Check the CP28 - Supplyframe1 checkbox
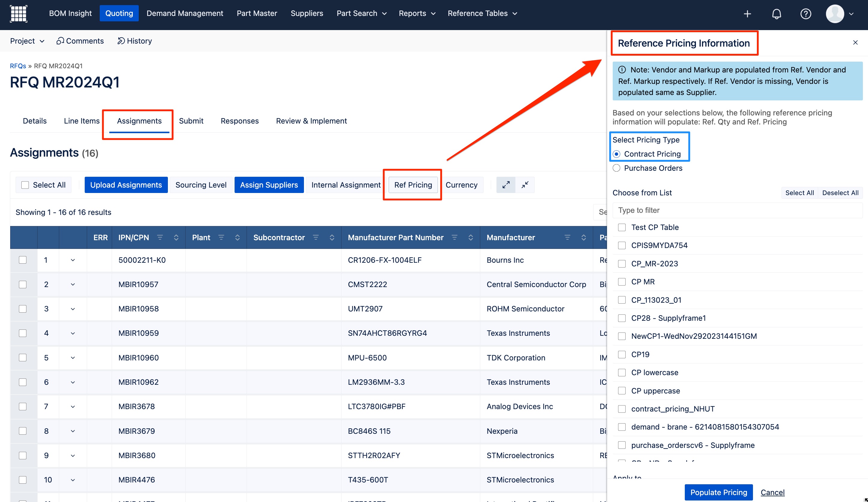The width and height of the screenshot is (868, 502). coord(622,318)
